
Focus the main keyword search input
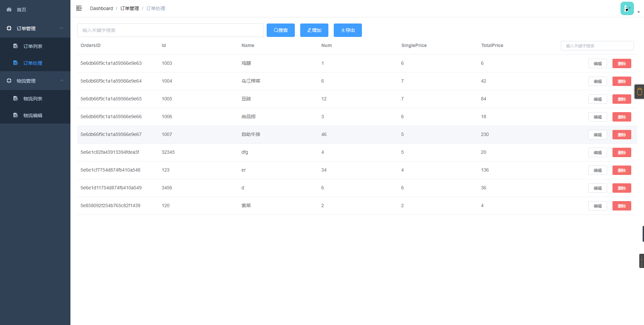coord(170,30)
